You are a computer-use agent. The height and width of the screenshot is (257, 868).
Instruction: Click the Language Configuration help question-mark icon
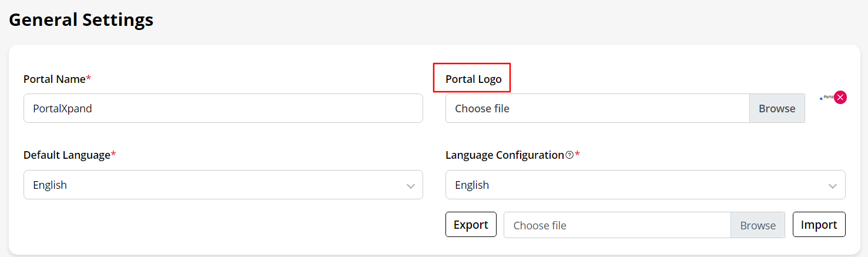[x=569, y=155]
